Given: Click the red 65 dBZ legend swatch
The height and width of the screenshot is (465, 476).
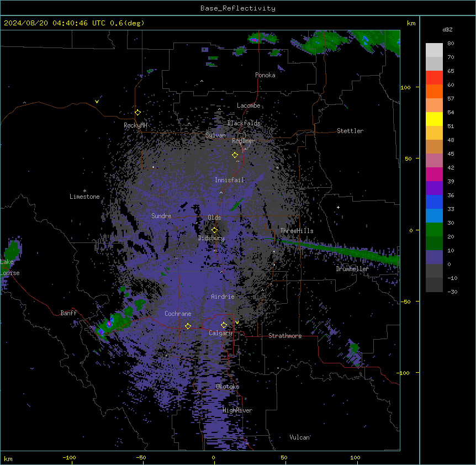Looking at the screenshot, I should (434, 77).
